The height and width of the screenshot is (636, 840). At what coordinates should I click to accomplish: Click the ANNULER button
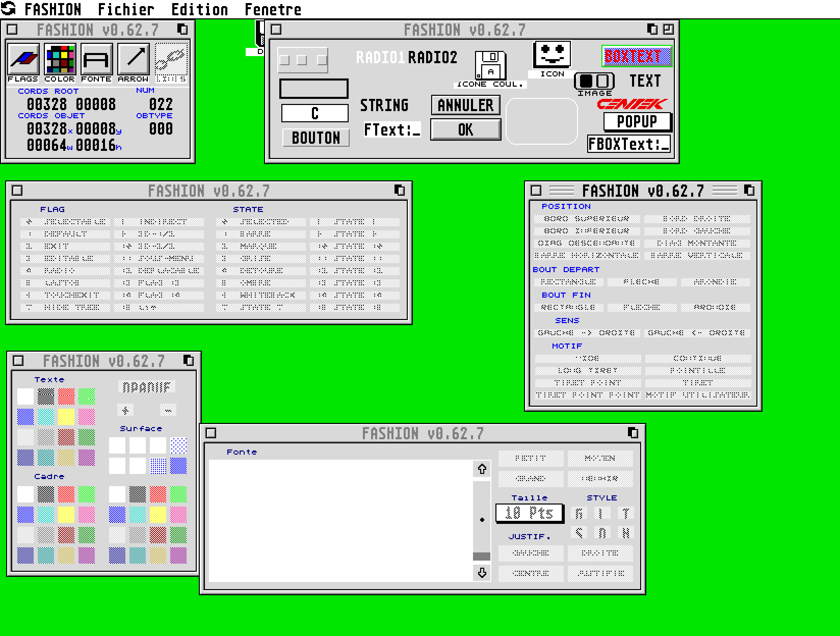coord(465,105)
